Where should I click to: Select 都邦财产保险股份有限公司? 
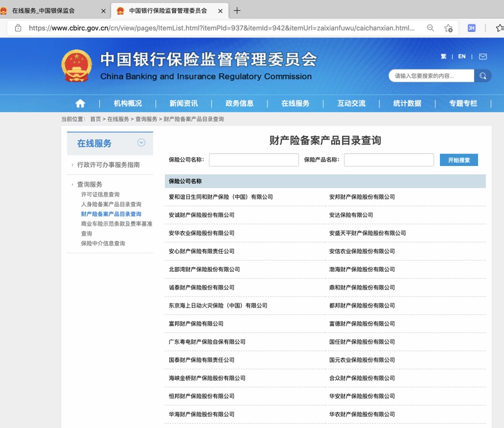pos(362,305)
